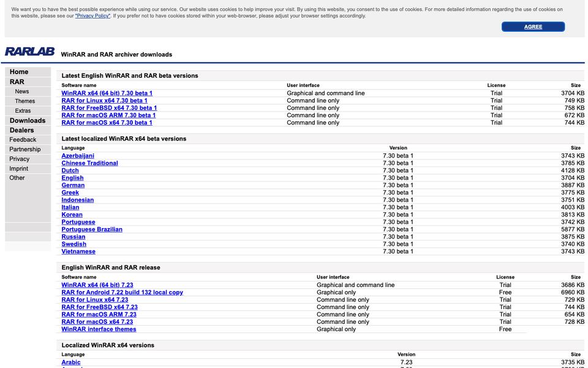This screenshot has height=368, width=588.
Task: Navigate to Downloads in the sidebar
Action: (28, 121)
